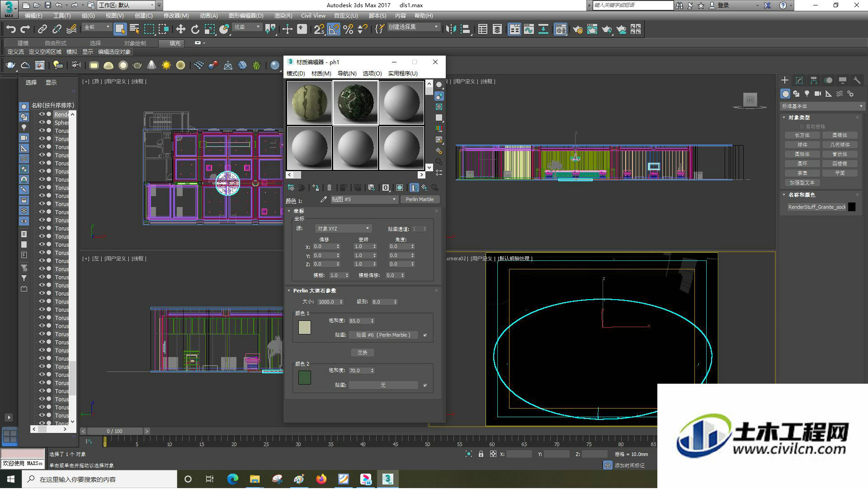
Task: Click the Color 2 dark green swatch
Action: click(x=305, y=378)
